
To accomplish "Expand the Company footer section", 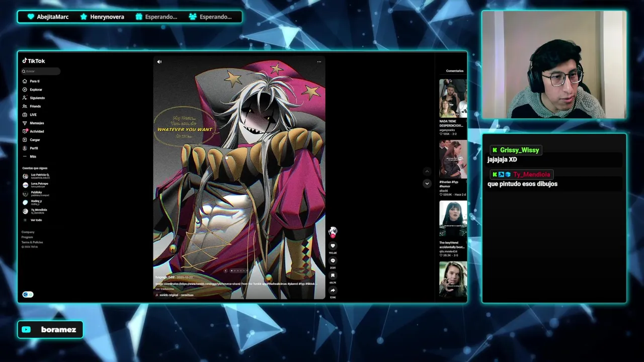I will click(x=28, y=232).
